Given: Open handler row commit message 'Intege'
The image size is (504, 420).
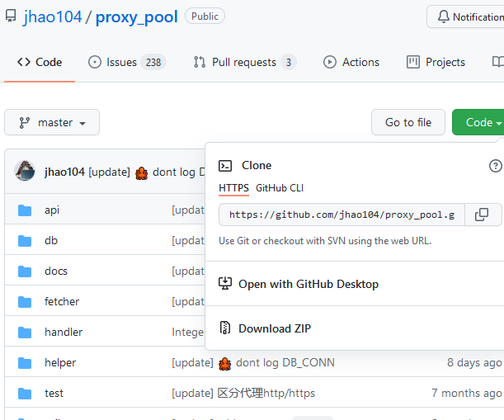Looking at the screenshot, I should [188, 333].
